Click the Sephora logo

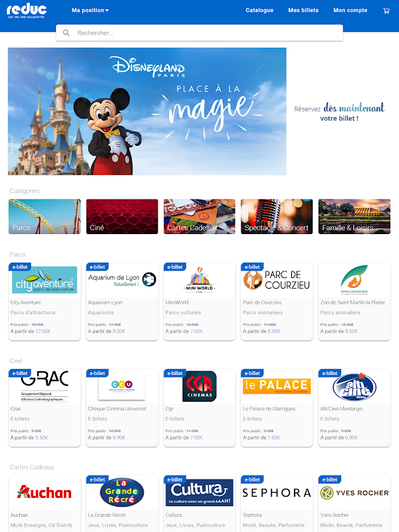point(277,493)
